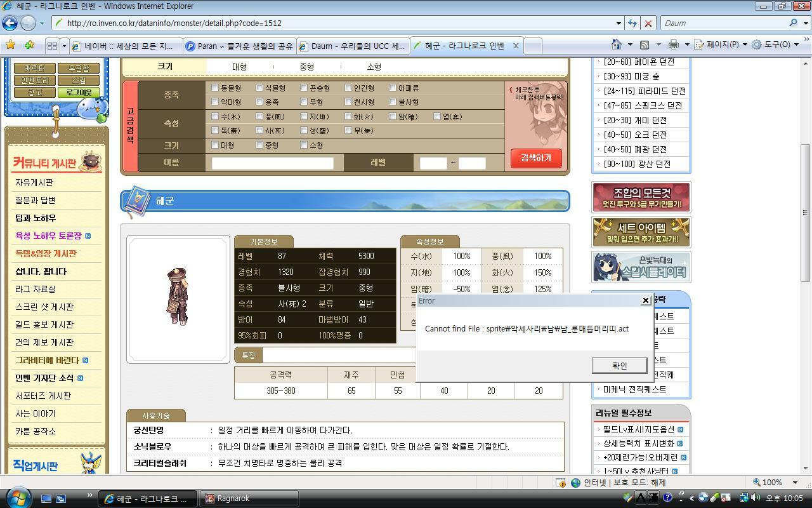Open the Quick Tabs grid view
This screenshot has height=508, width=812.
point(52,46)
